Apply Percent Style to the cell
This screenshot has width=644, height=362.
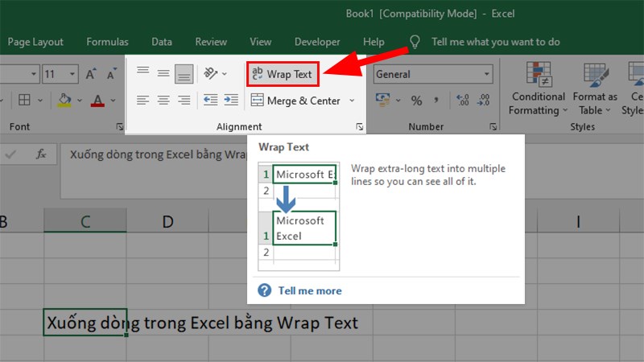pos(416,101)
